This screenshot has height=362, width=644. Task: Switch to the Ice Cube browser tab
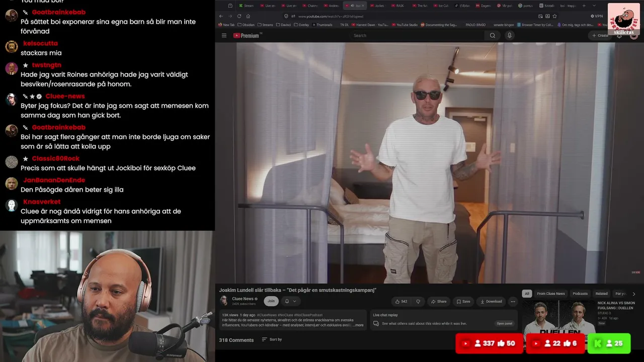click(441, 6)
